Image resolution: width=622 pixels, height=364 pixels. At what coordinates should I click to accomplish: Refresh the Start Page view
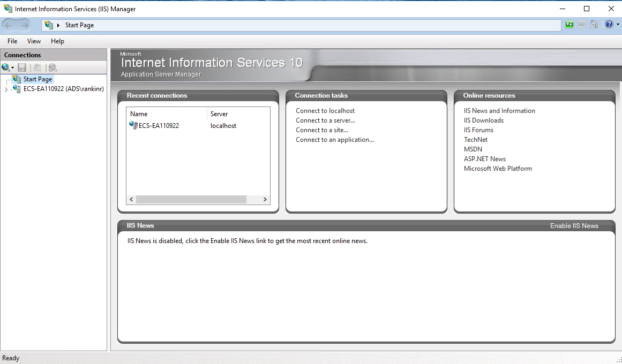point(569,24)
